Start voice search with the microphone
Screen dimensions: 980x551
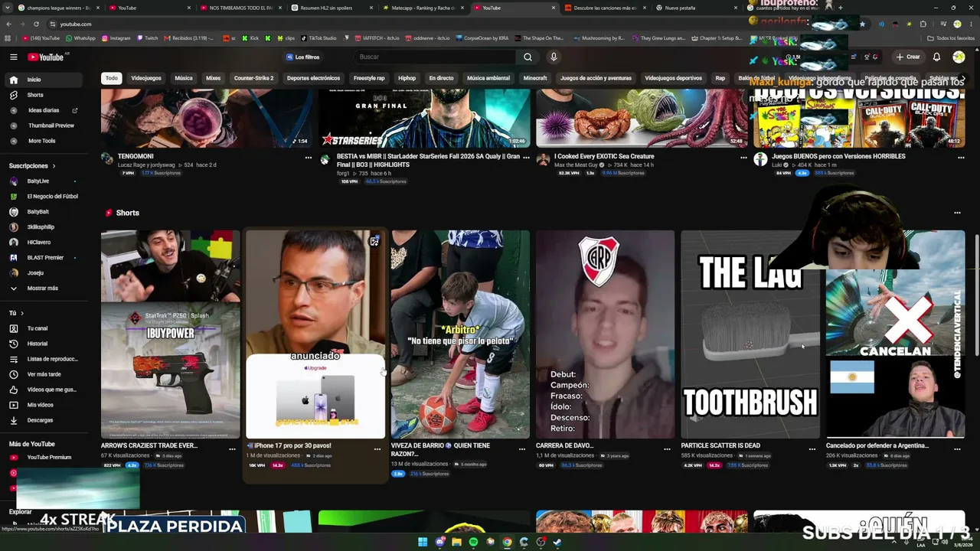point(554,57)
